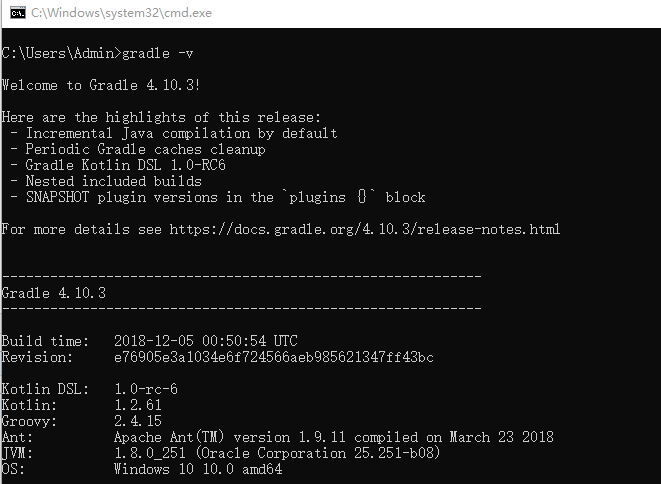Click 'Periodic Gradle caches cleanup' line
The height and width of the screenshot is (484, 661).
(145, 149)
